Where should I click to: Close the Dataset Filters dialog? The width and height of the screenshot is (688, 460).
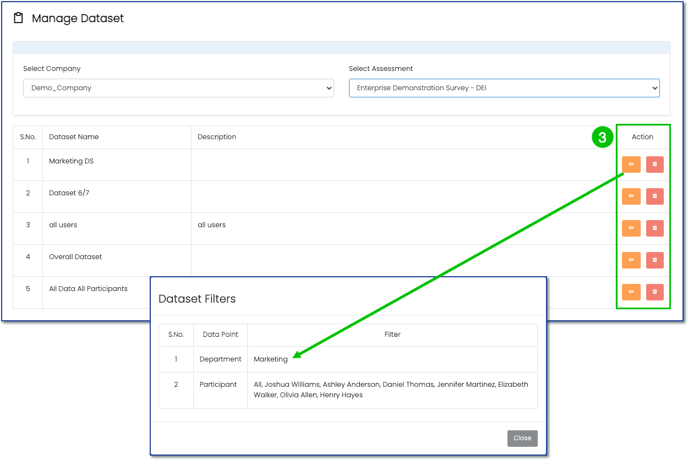tap(522, 438)
